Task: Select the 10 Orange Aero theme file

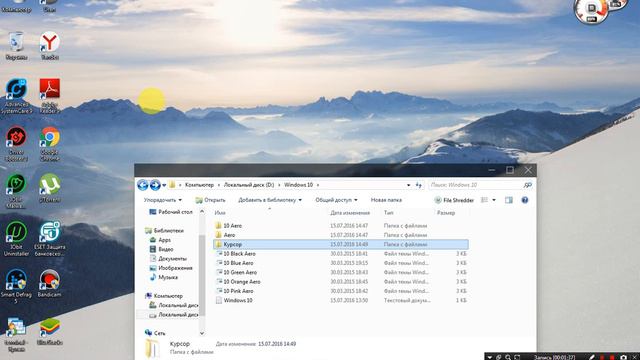Action: pyautogui.click(x=341, y=282)
